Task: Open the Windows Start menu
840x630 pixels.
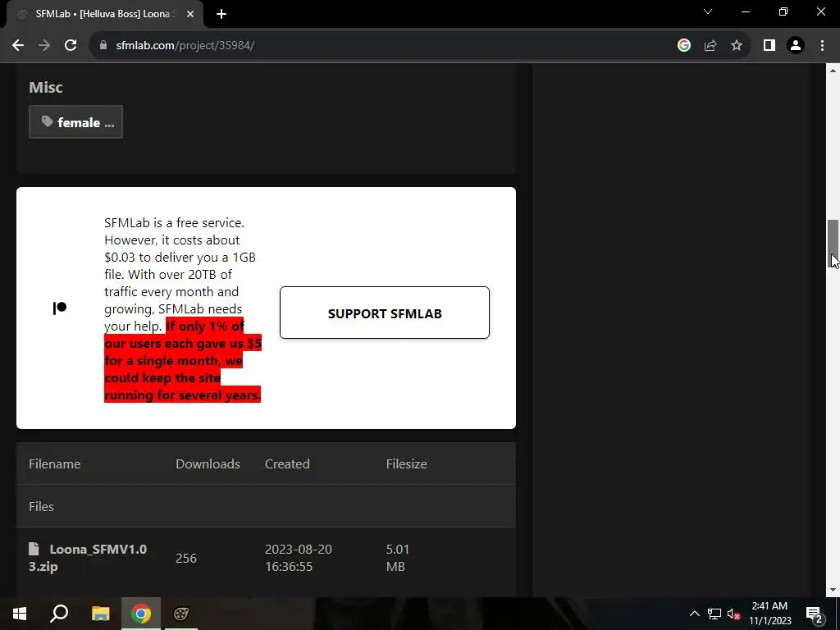Action: click(x=20, y=614)
